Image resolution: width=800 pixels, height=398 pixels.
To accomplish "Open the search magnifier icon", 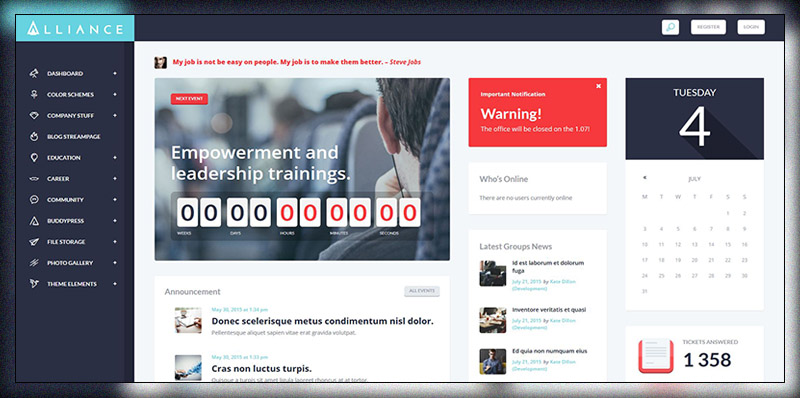I will (670, 27).
